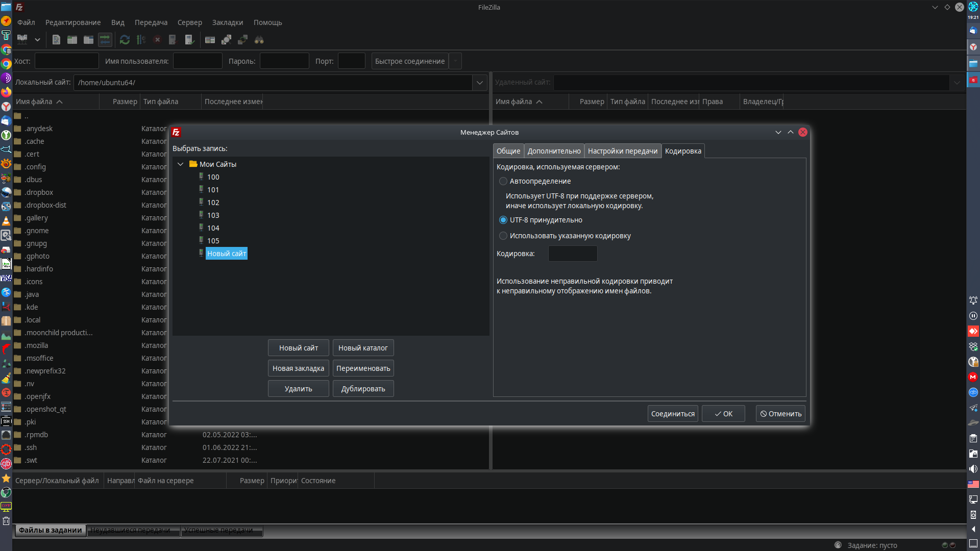Select UTF-8 принудительно radio button
This screenshot has height=551, width=980.
503,220
